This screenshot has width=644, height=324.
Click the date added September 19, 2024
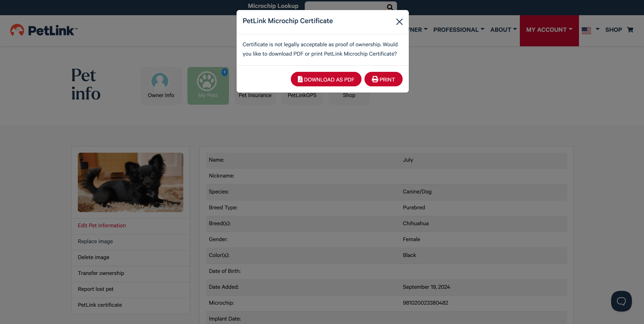pyautogui.click(x=426, y=287)
